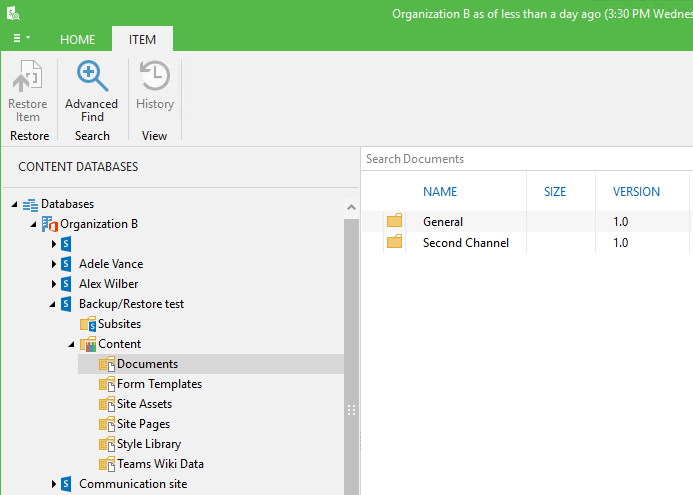
Task: Click the Documents library icon
Action: (x=107, y=364)
